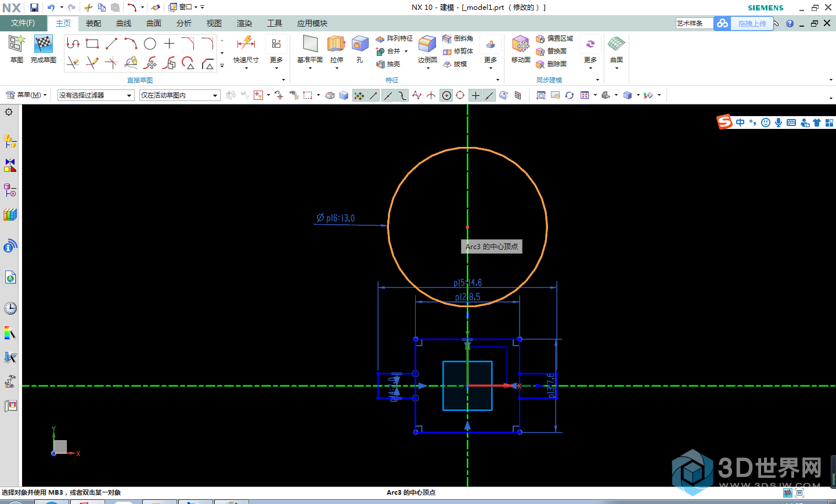Toggle snap to Arc Center point
Image resolution: width=836 pixels, height=504 pixels.
(446, 95)
